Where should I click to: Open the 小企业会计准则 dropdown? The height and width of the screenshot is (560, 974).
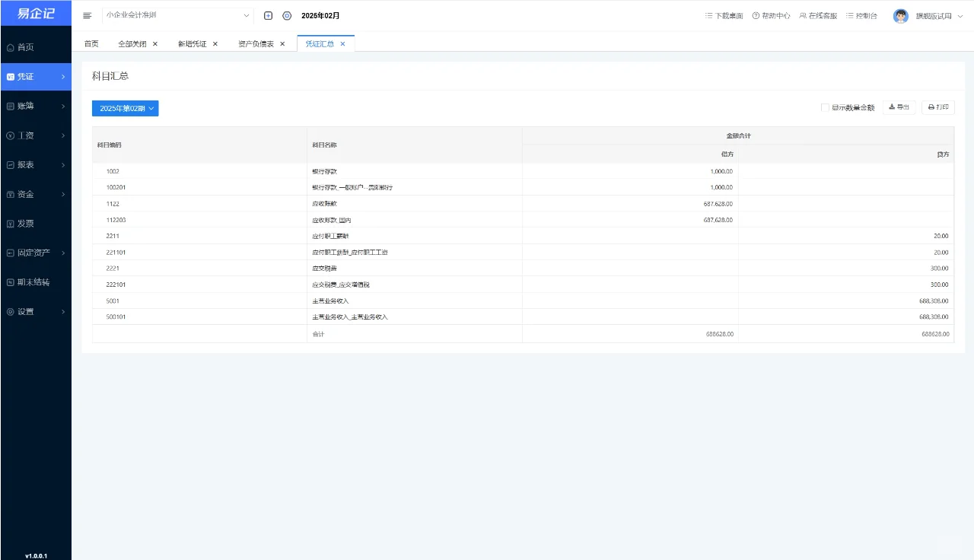pos(178,15)
